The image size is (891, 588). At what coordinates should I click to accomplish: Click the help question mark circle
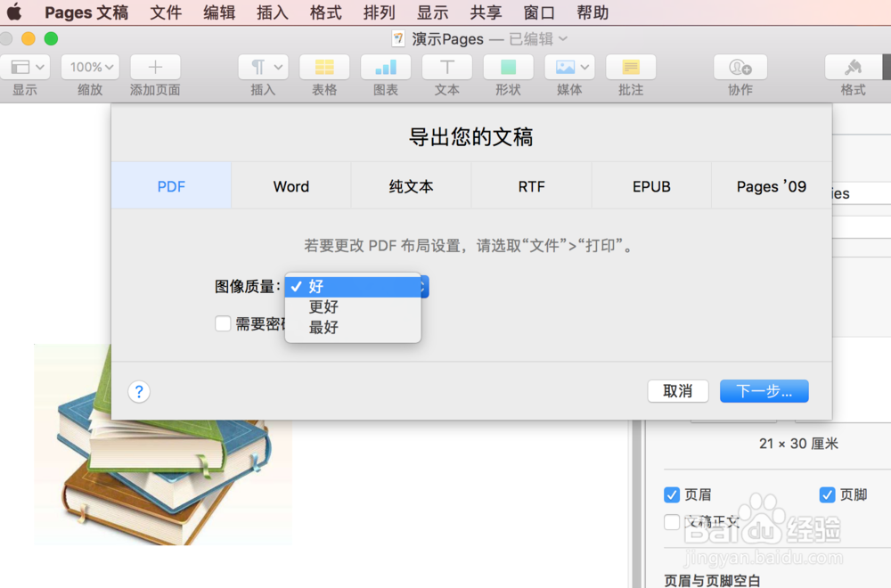click(x=139, y=391)
